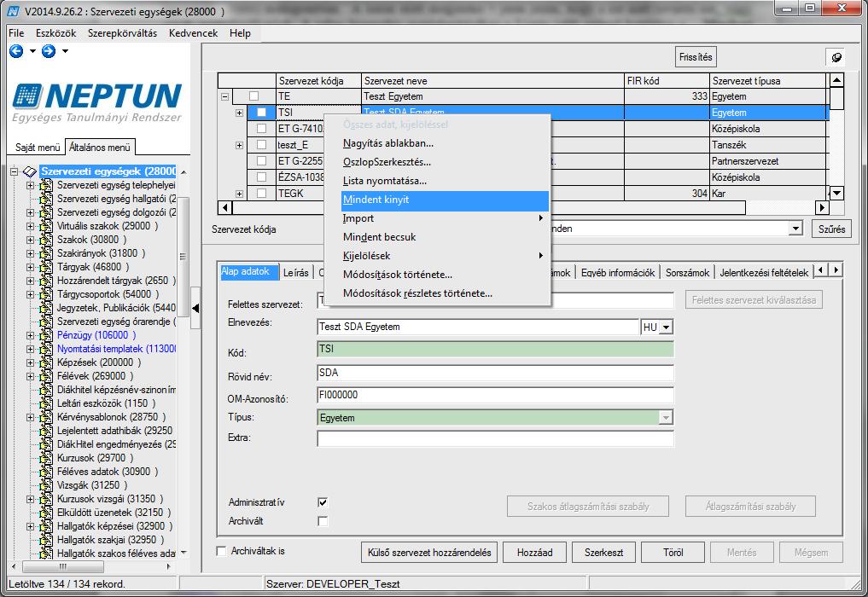Click the Pénzügy (106000) node icon
This screenshot has width=868, height=597.
coord(46,335)
